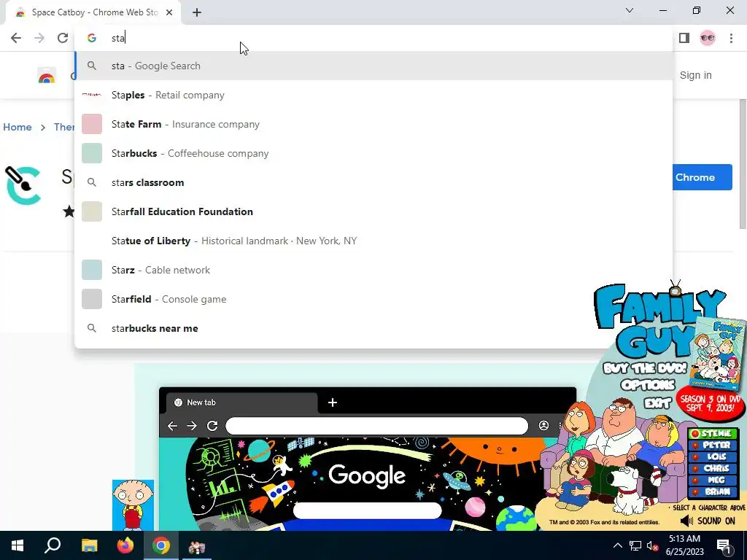Viewport: 747px width, 560px height.
Task: Click EXIT in the Family Guy widget
Action: pyautogui.click(x=657, y=403)
